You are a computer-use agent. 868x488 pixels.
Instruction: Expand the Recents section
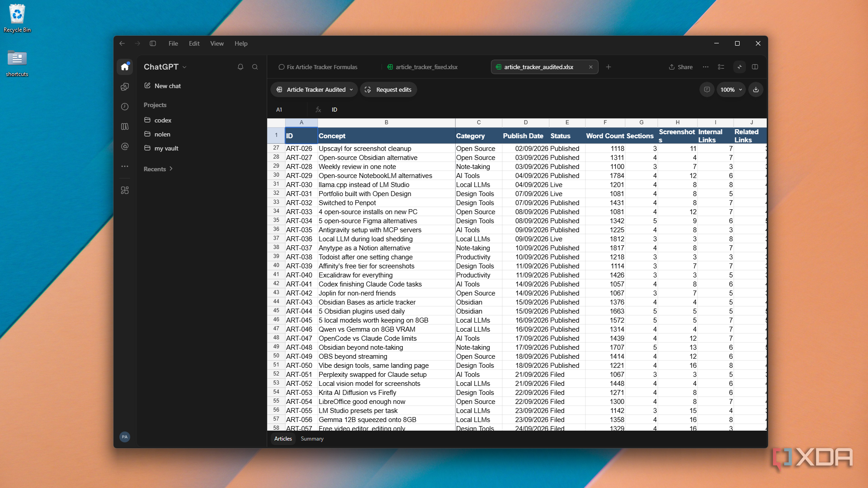click(x=158, y=169)
